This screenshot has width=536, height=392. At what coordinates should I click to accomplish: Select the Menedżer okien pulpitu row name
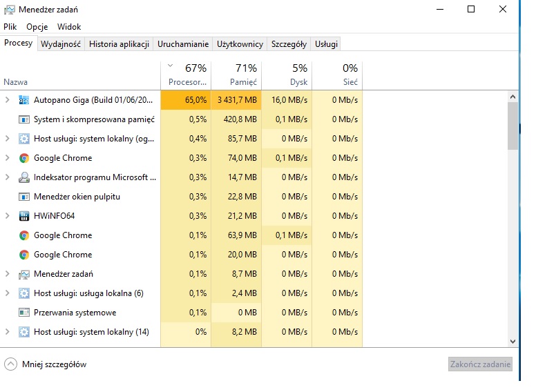(x=77, y=197)
